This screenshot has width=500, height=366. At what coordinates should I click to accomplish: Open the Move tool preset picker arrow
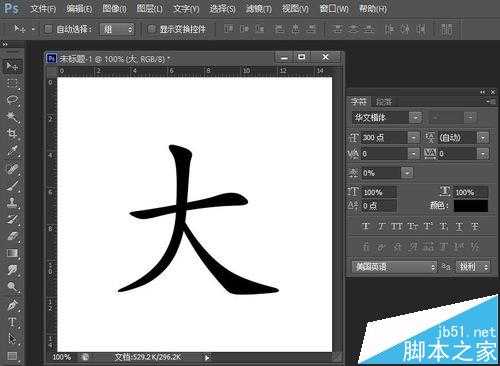pos(33,29)
